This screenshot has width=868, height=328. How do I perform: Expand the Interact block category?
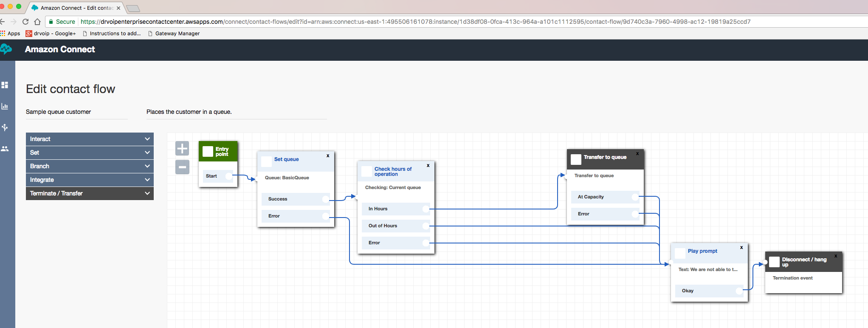pos(90,139)
